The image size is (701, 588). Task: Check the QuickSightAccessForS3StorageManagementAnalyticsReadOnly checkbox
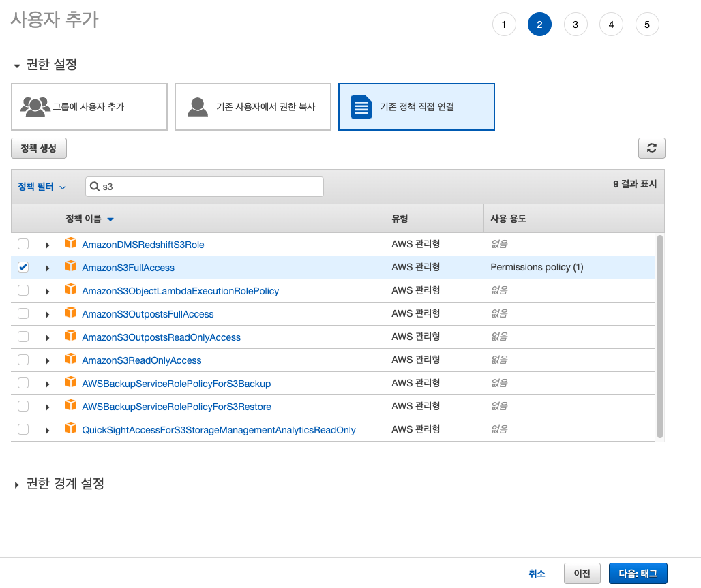(23, 429)
